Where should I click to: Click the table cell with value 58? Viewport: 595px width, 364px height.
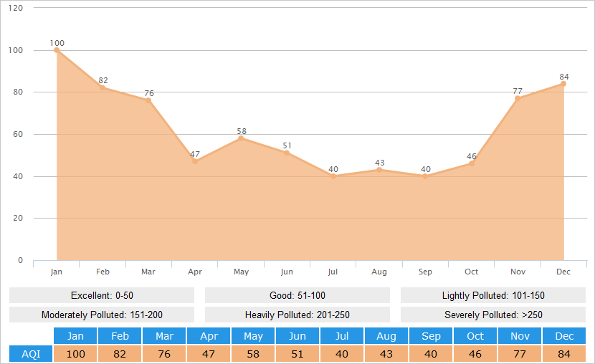tap(253, 354)
